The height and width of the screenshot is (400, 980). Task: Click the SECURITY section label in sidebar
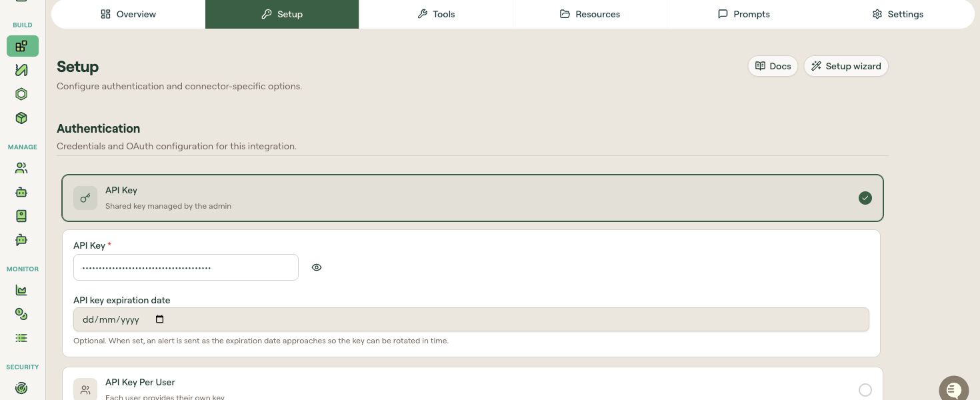pos(23,367)
